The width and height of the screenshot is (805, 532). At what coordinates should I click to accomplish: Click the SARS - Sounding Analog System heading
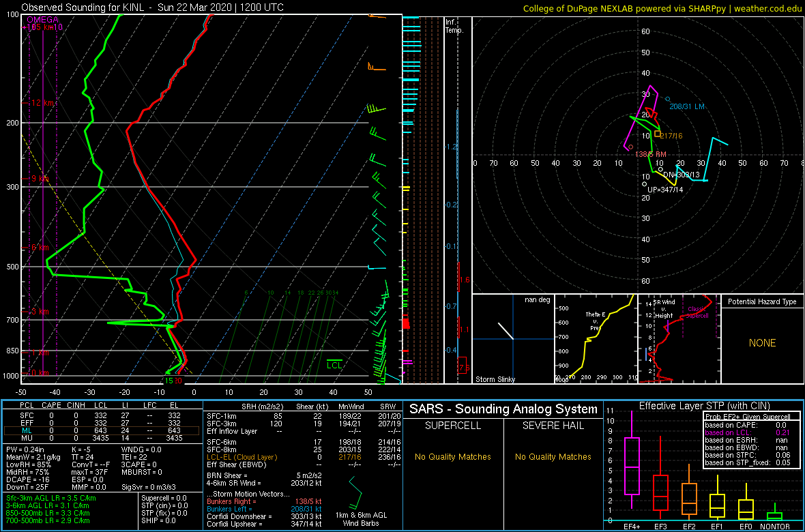tap(503, 409)
